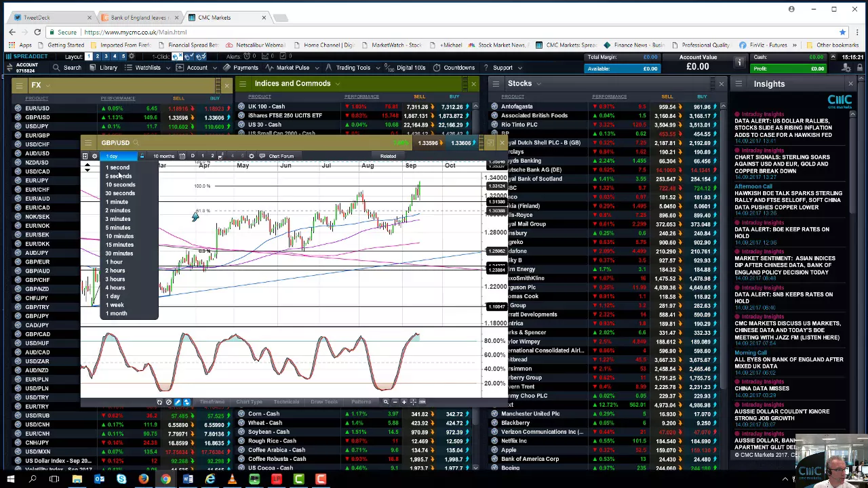This screenshot has width=868, height=488.
Task: Click the clear drawings icon
Action: click(x=169, y=402)
